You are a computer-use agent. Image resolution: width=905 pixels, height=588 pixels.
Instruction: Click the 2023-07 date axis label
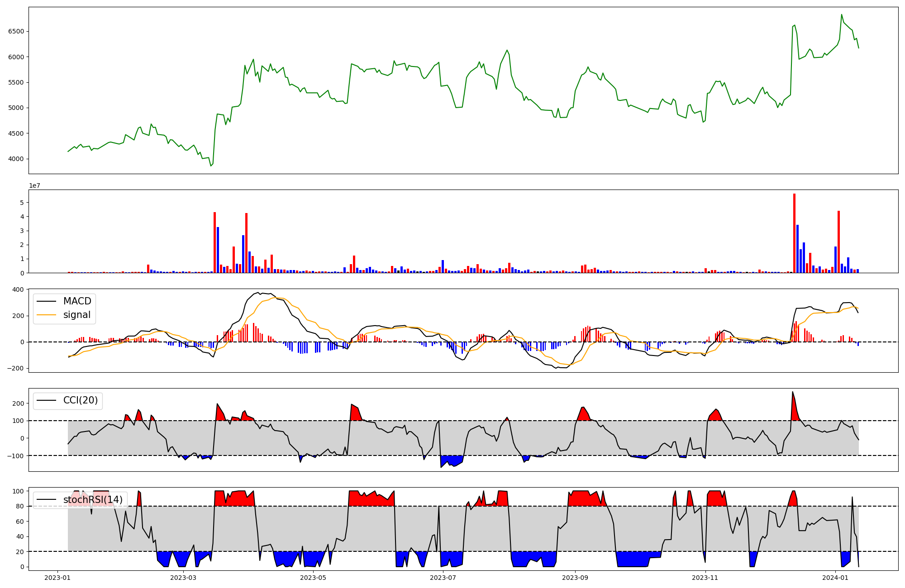[443, 578]
